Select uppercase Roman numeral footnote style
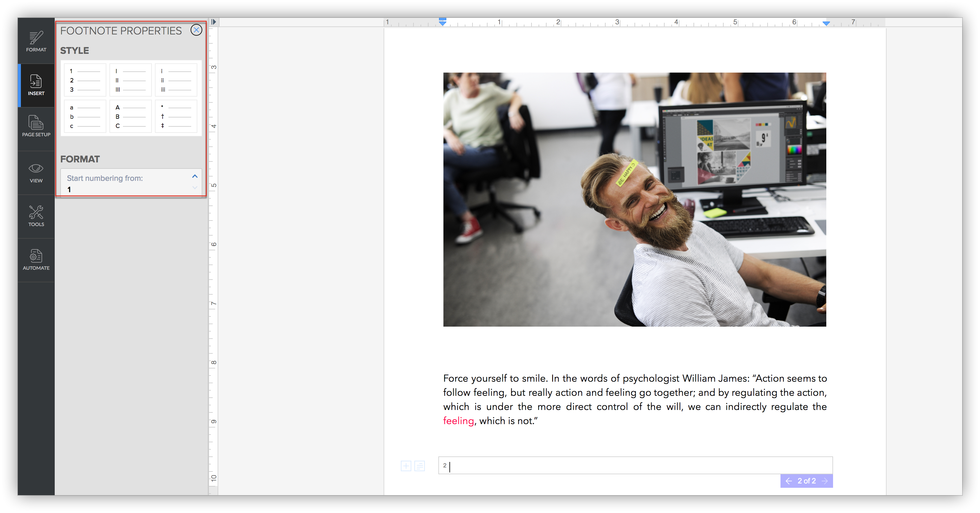 click(130, 80)
